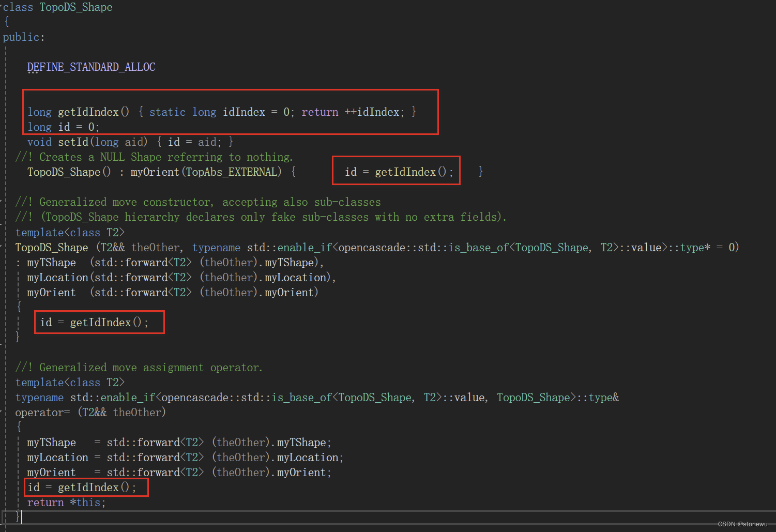Click 'operator= (T2&& theOther)' line

tap(90, 413)
